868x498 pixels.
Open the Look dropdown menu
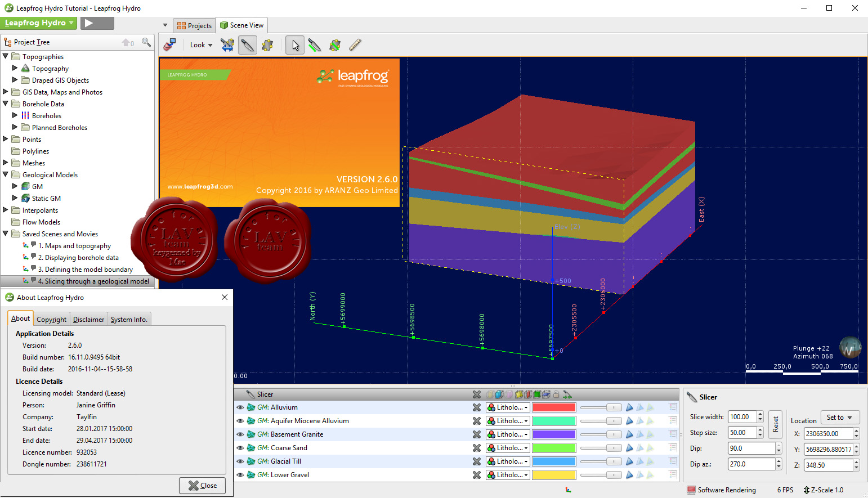201,45
